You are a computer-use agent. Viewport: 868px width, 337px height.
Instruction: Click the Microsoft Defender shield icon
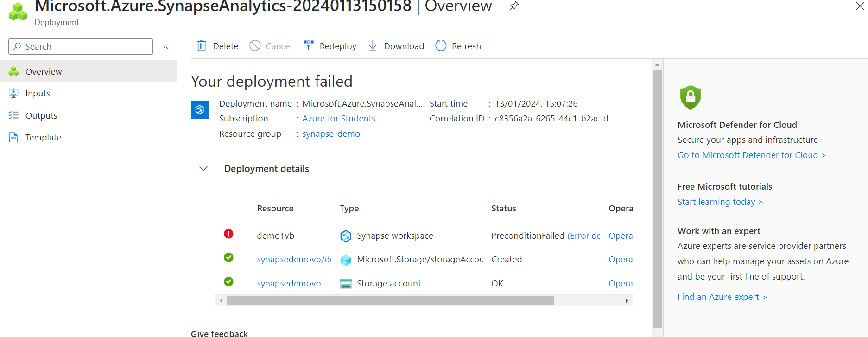pyautogui.click(x=691, y=97)
